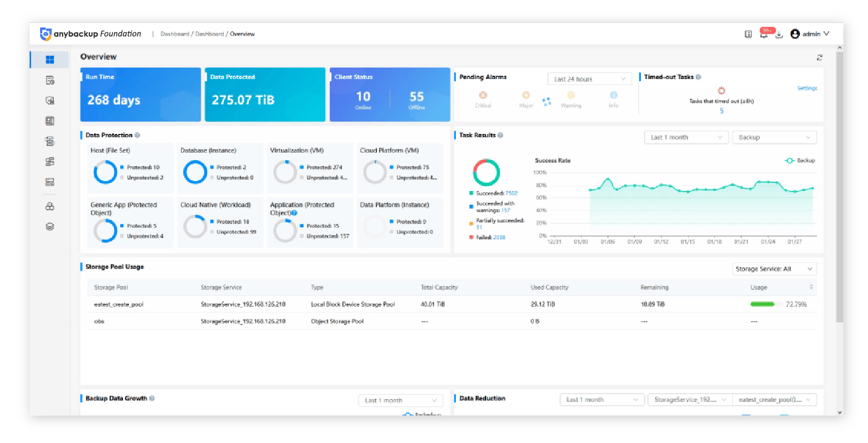
Task: Click the obs storage pool row
Action: tap(452, 321)
